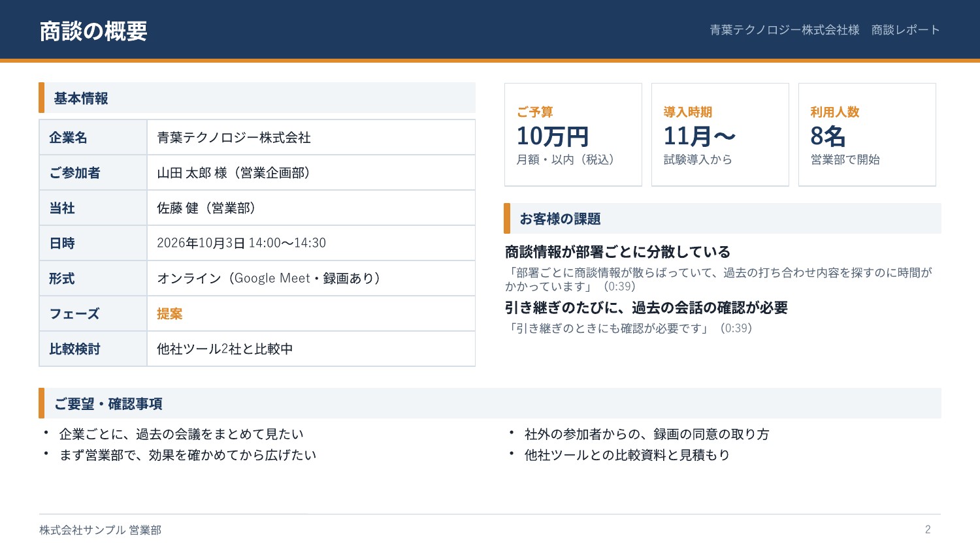Click the page number 2
Screen dimensions: 980x551
(928, 529)
